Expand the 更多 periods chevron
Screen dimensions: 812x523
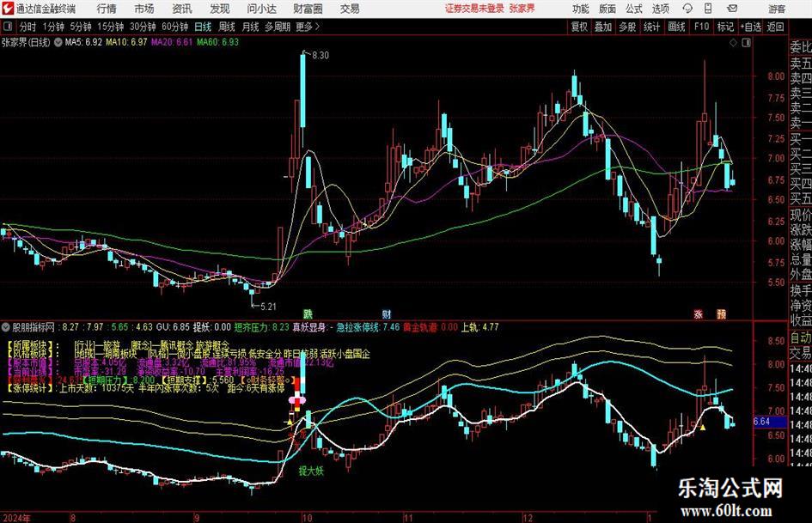[308, 27]
